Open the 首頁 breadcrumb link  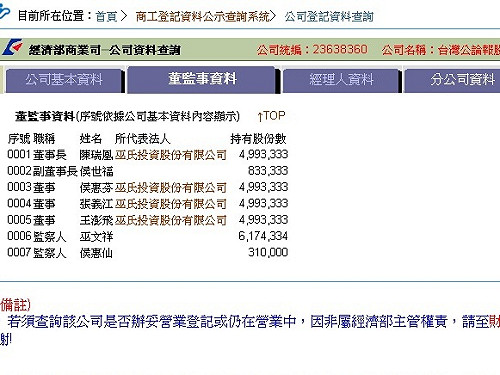106,16
